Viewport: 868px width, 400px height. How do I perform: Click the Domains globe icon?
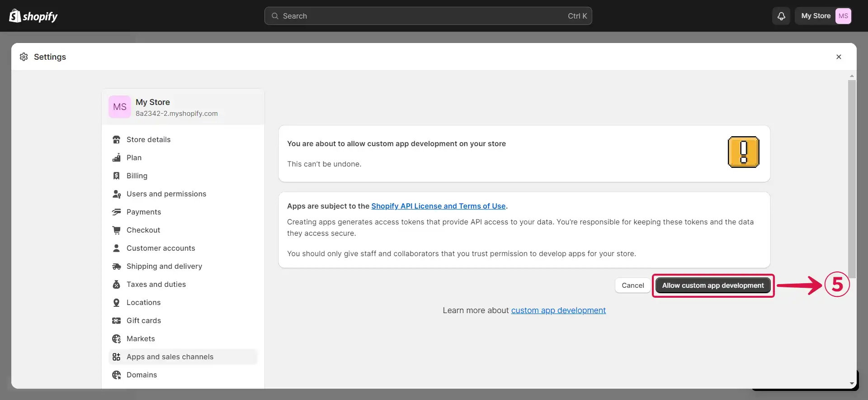point(117,375)
